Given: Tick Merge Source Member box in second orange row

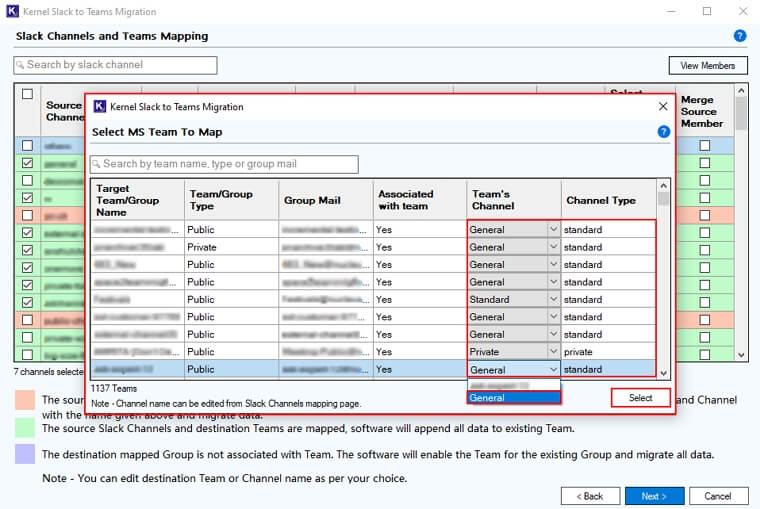Looking at the screenshot, I should (x=705, y=320).
